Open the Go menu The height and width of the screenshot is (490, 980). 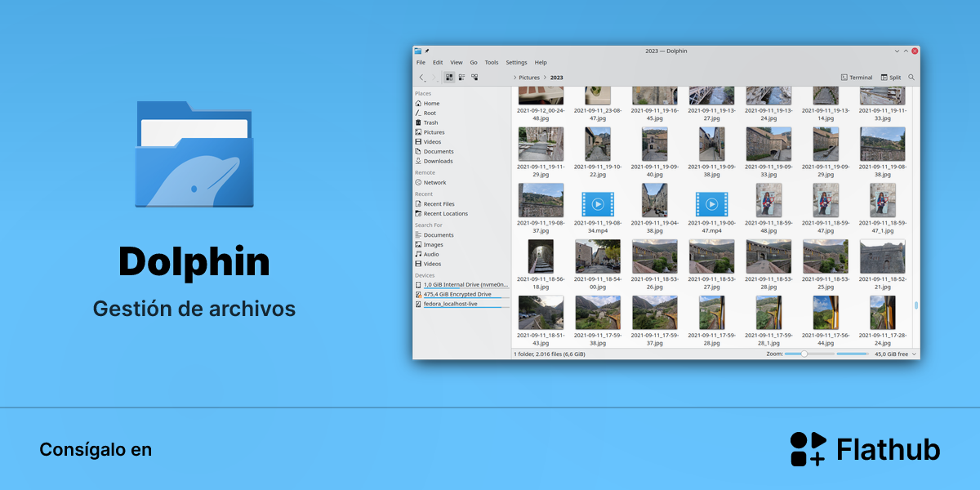pos(474,62)
